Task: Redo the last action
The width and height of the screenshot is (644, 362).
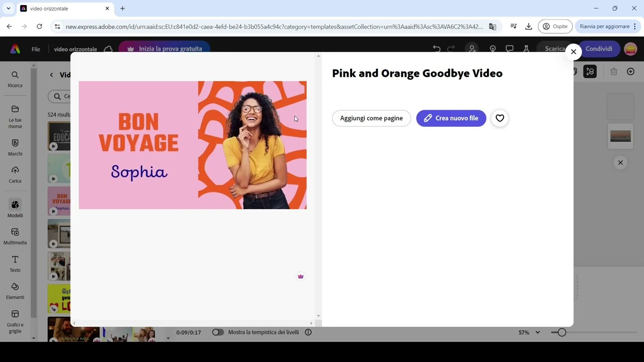Action: [451, 49]
